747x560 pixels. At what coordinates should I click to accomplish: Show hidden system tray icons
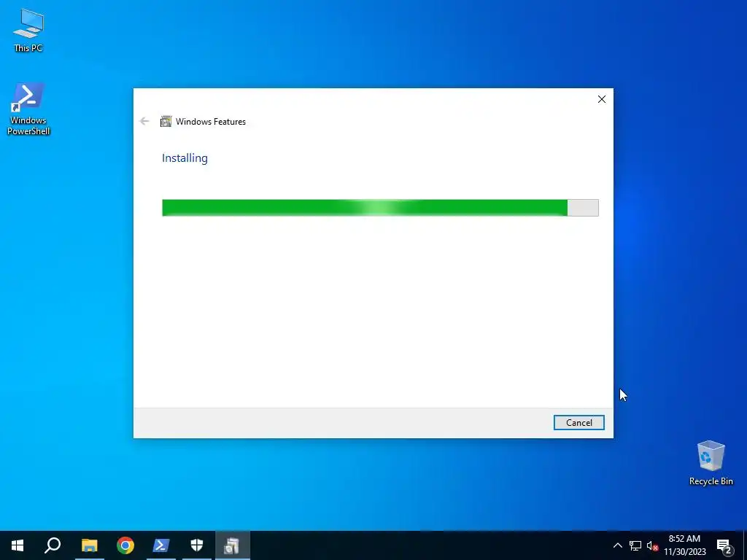(617, 545)
